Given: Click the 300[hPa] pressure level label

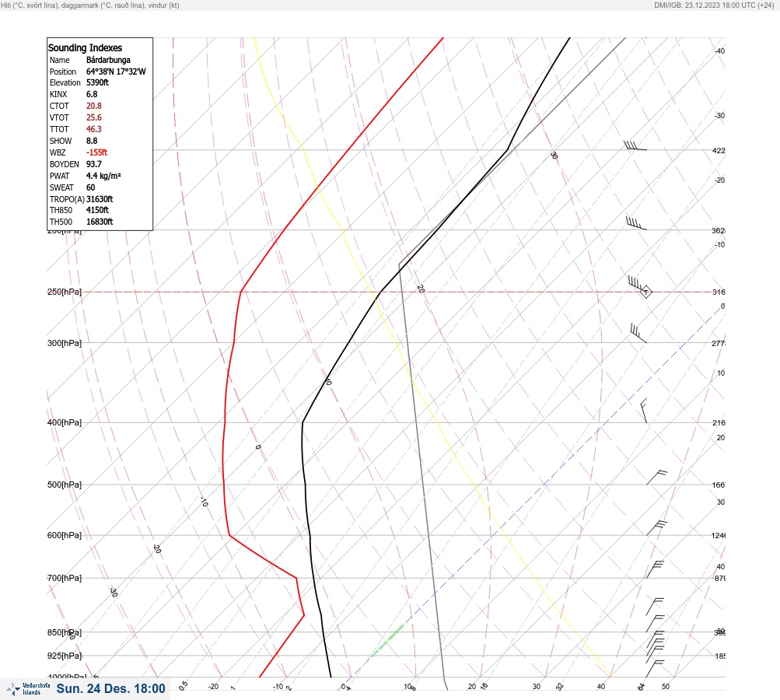Looking at the screenshot, I should click(x=65, y=343).
